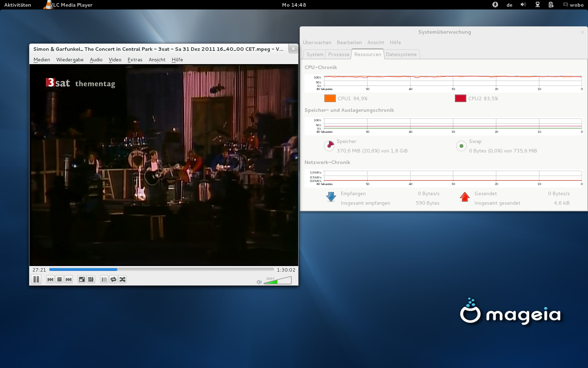Viewport: 588px width, 368px height.
Task: Click the CPU2 red color swatch
Action: (x=460, y=98)
